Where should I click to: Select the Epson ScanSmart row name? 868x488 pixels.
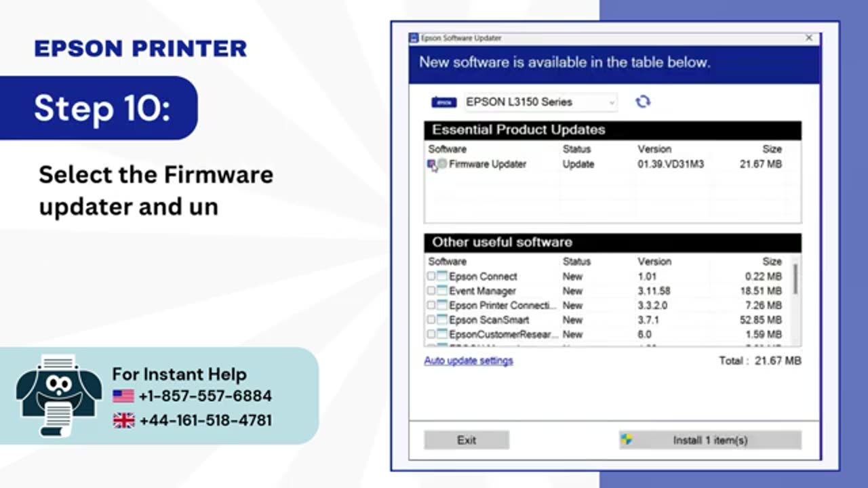(489, 320)
